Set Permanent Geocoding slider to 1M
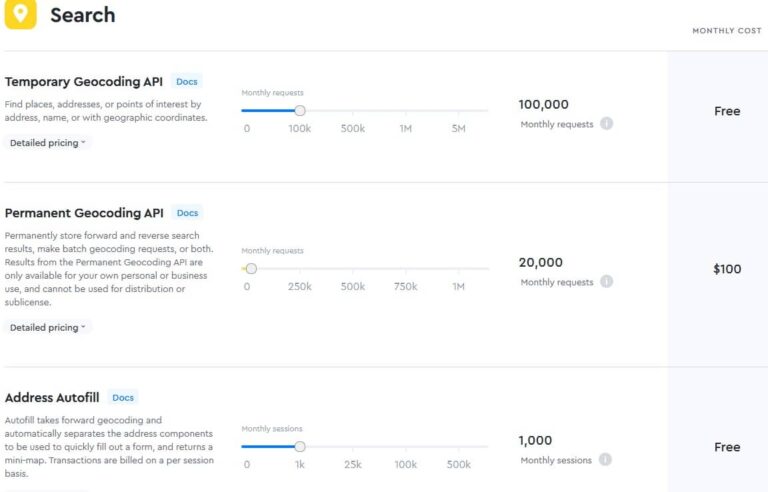The image size is (768, 492). coord(458,268)
